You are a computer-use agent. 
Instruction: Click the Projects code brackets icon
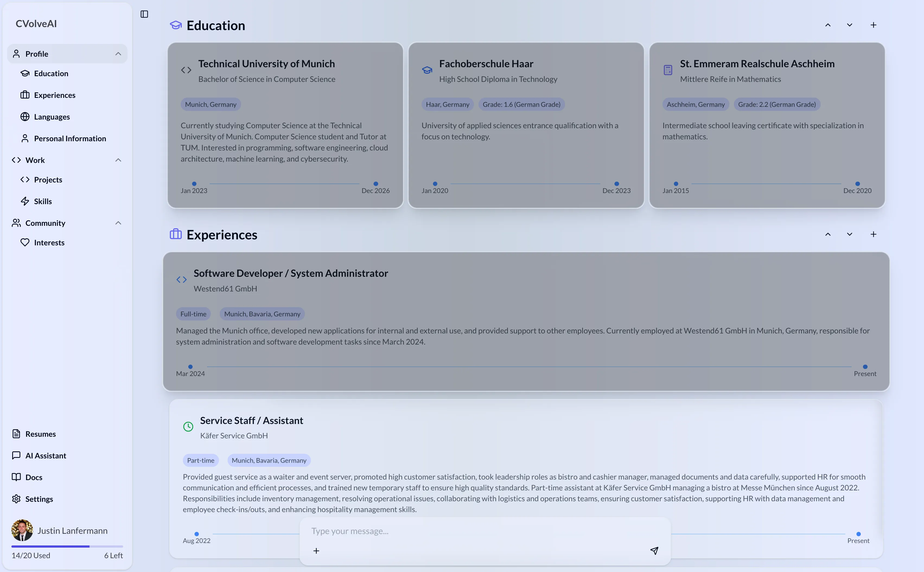25,179
